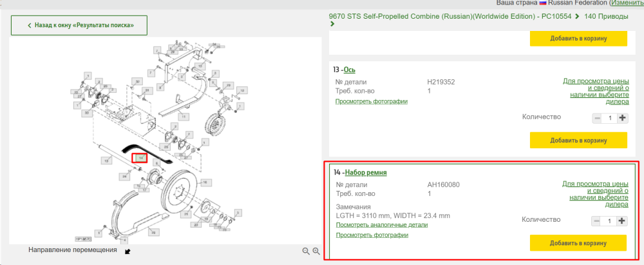644x265 pixels.
Task: Add item 14 belt set to cart
Action: point(578,243)
